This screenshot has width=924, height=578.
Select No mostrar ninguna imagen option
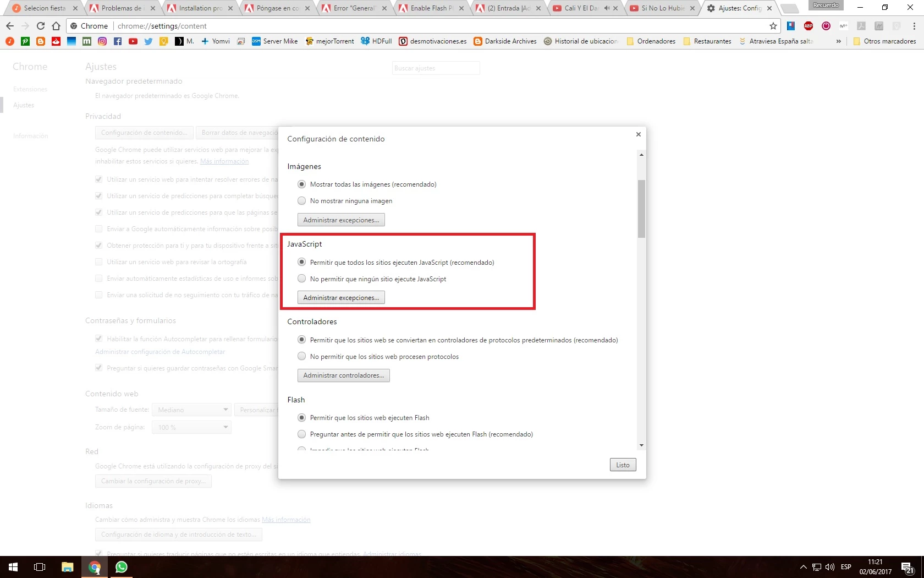point(301,201)
